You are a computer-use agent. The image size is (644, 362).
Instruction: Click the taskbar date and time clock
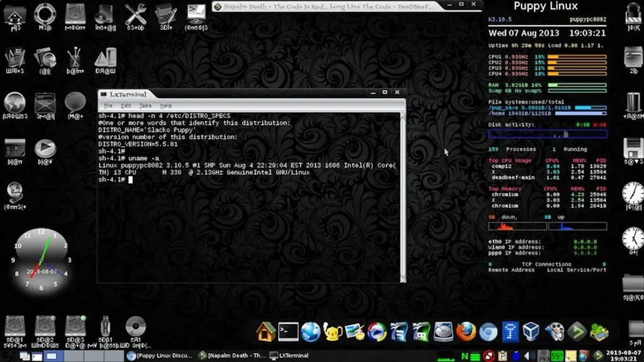623,356
